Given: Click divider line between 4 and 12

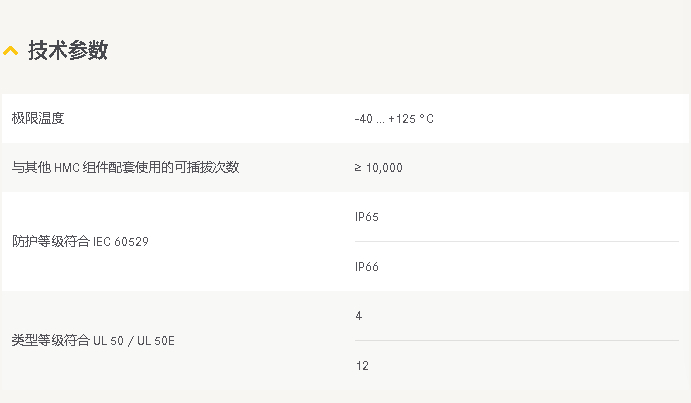Looking at the screenshot, I should click(516, 340).
